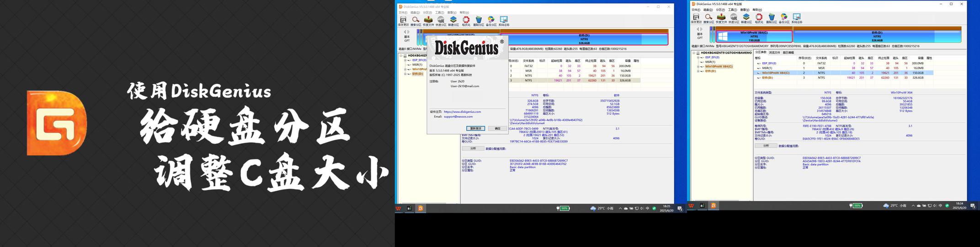Open 恢复文件 tool in the right-hand window toolbar
The width and height of the screenshot is (980, 247).
tap(721, 18)
